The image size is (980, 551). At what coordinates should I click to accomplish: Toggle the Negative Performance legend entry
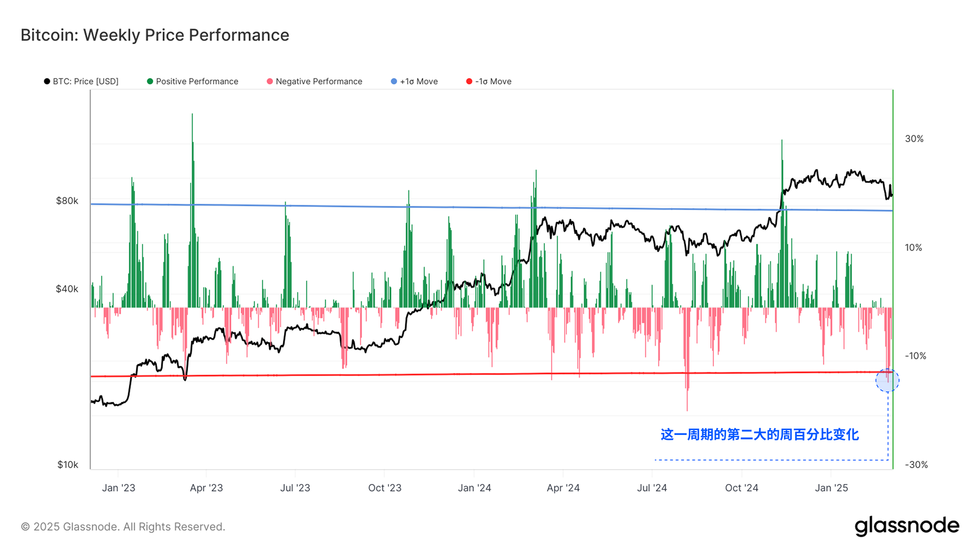318,81
